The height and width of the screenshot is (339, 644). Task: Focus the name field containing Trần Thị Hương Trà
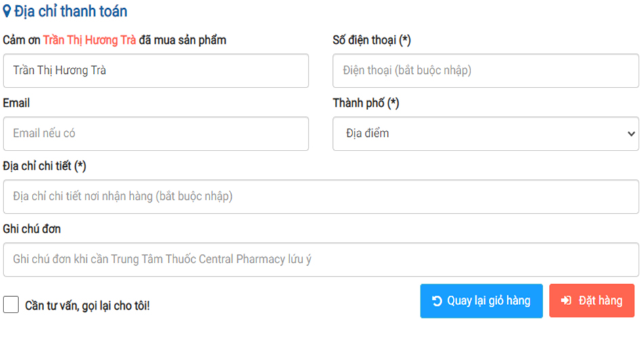156,71
